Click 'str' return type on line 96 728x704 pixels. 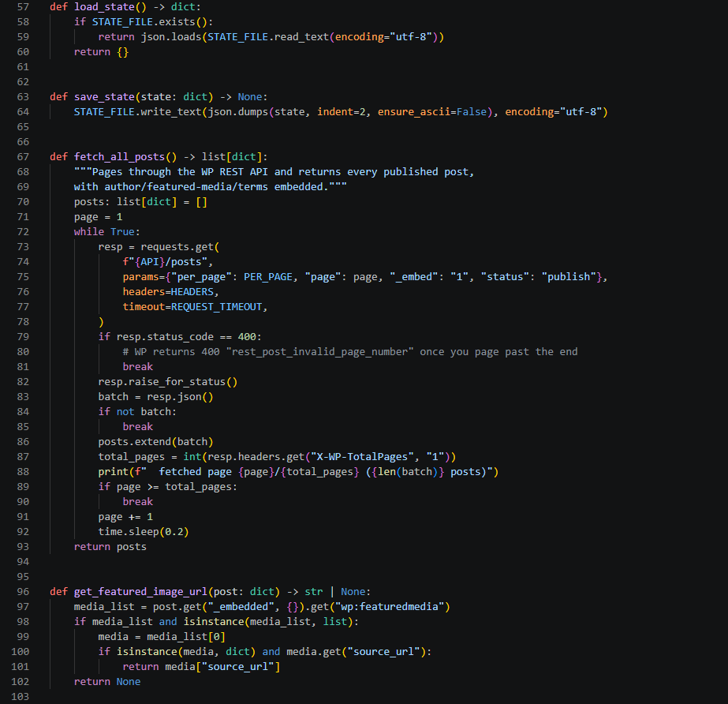point(314,592)
